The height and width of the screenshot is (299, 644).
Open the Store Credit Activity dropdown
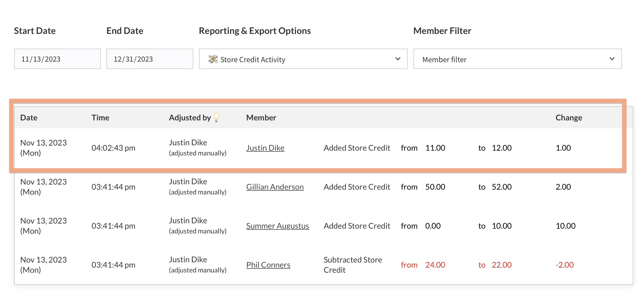pyautogui.click(x=303, y=59)
